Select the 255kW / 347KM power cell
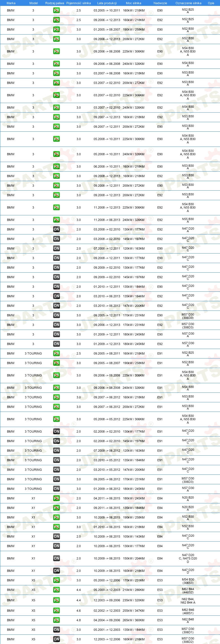 tap(134, 611)
